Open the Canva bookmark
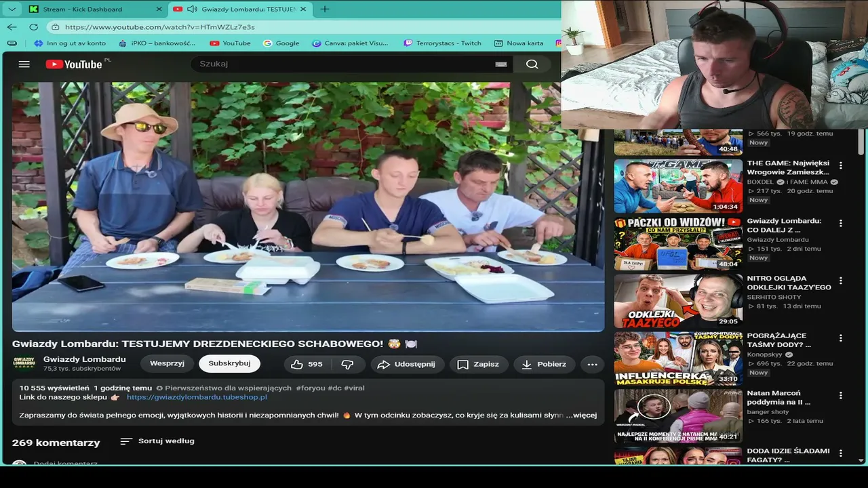Screen dimensions: 868x488 coord(350,43)
